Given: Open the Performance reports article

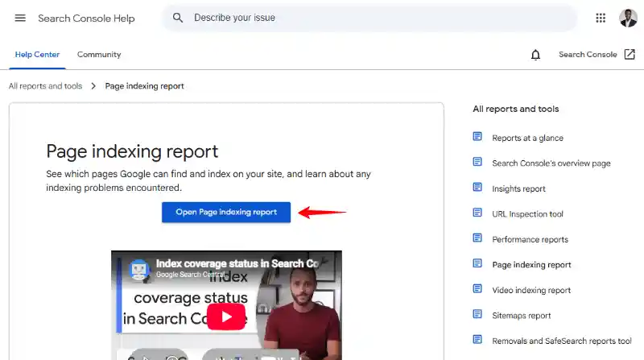Looking at the screenshot, I should click(x=530, y=239).
